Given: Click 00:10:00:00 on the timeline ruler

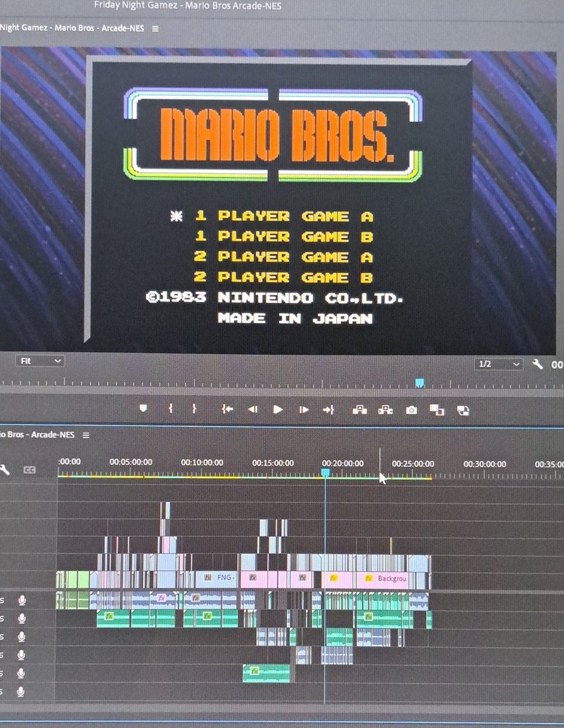Looking at the screenshot, I should 202,462.
